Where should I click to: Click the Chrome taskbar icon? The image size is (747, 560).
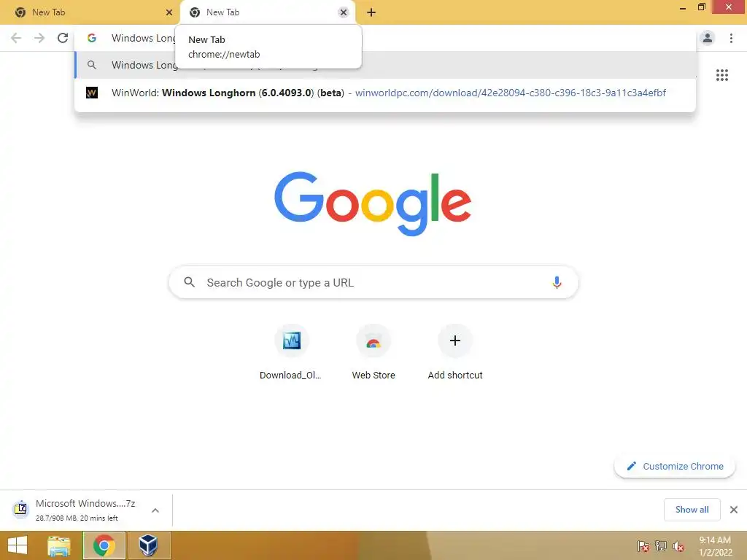(x=104, y=545)
